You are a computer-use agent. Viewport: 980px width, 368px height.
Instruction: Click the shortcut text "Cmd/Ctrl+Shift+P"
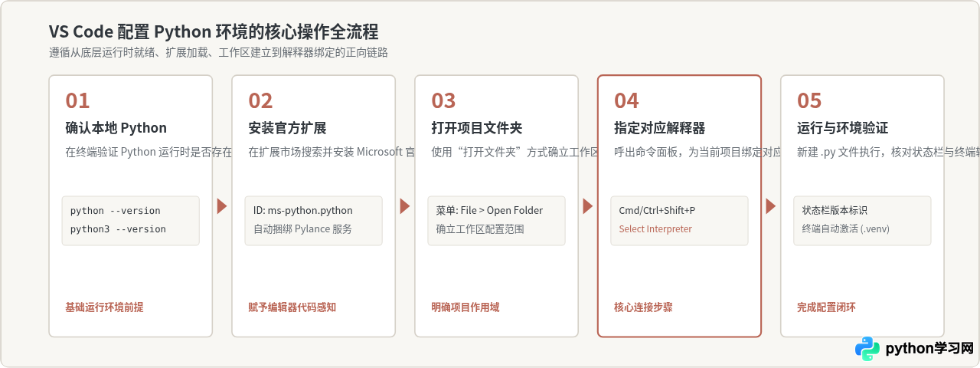pyautogui.click(x=657, y=211)
